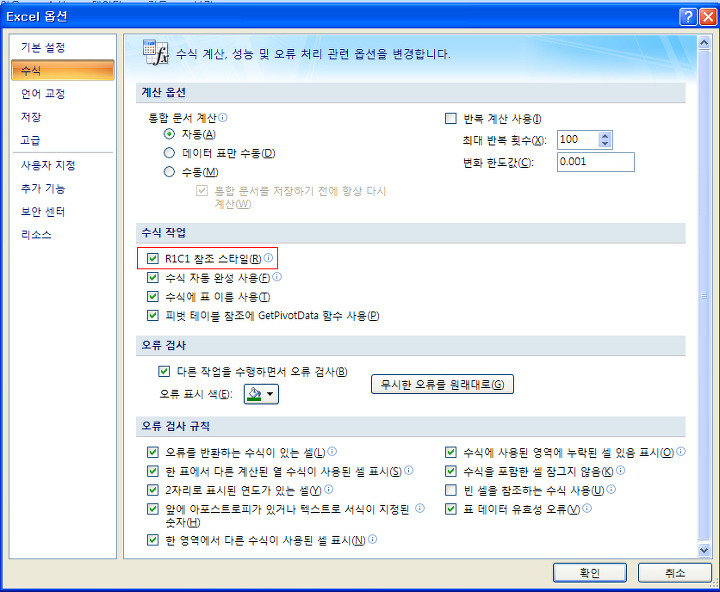Open 리소스 category
Viewport: 720px width, 592px height.
pos(63,235)
